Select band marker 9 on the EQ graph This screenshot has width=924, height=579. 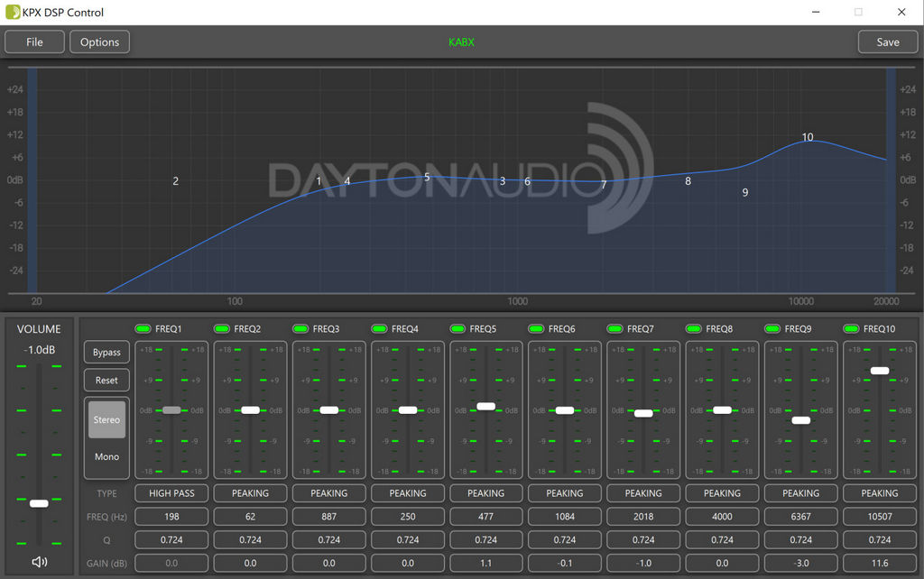[745, 193]
